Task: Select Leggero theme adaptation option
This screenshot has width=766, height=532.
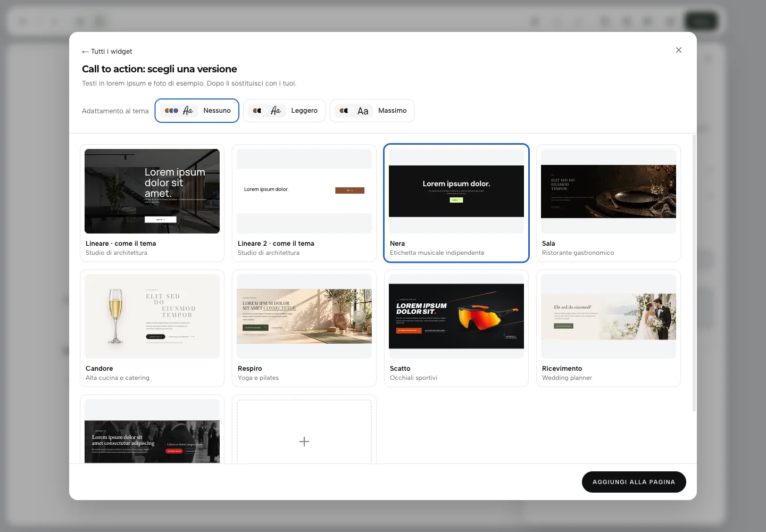Action: tap(284, 111)
